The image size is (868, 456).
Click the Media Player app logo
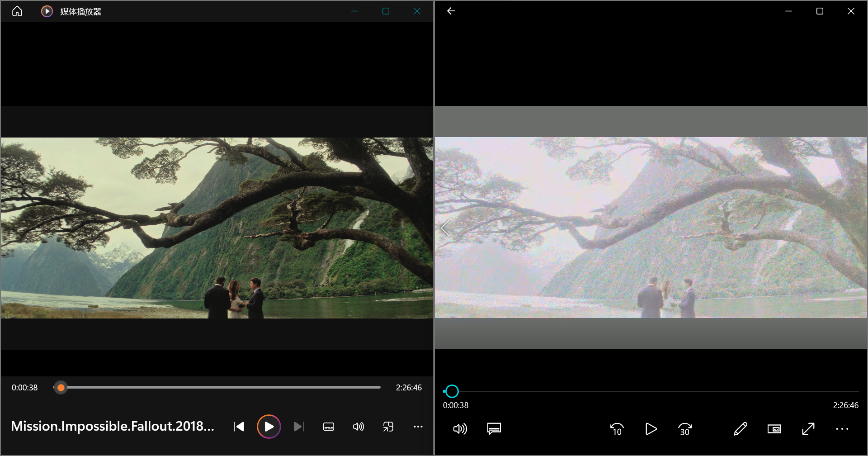(x=47, y=11)
